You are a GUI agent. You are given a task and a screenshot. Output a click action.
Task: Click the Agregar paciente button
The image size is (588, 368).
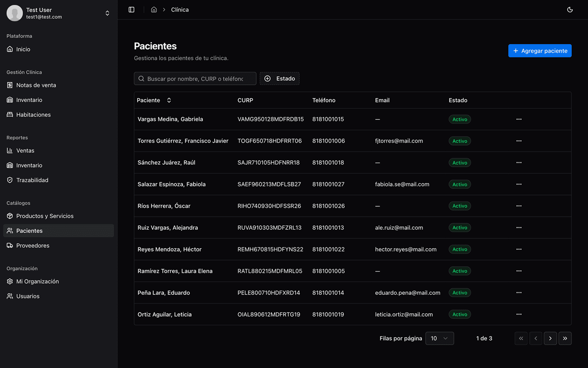539,51
